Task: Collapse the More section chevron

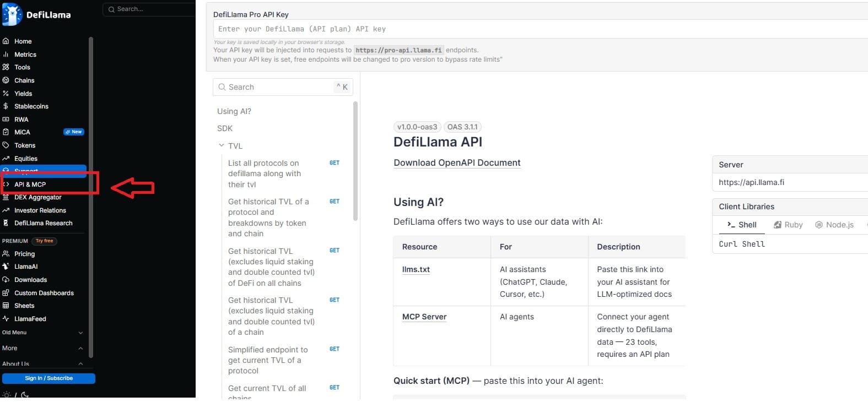Action: (x=80, y=348)
